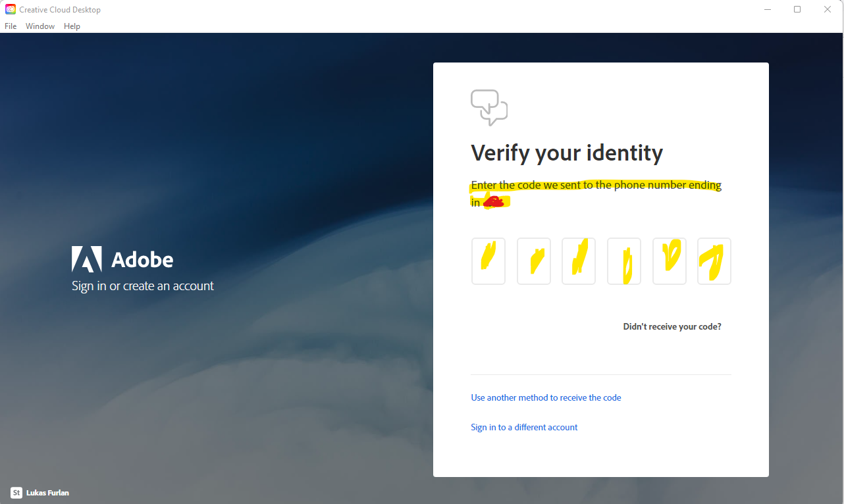
Task: Open the Help menu
Action: [72, 26]
